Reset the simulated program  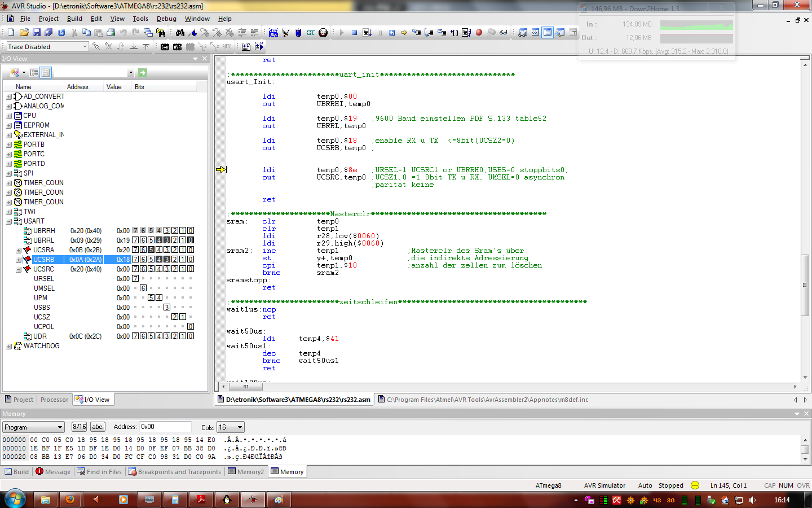tap(392, 33)
